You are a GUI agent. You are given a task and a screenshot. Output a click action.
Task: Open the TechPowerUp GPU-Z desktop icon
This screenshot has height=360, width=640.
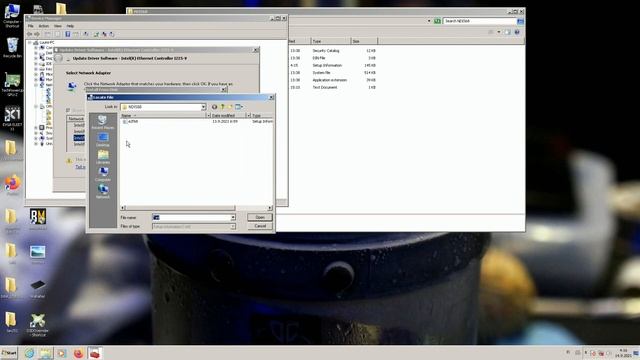coord(12,84)
